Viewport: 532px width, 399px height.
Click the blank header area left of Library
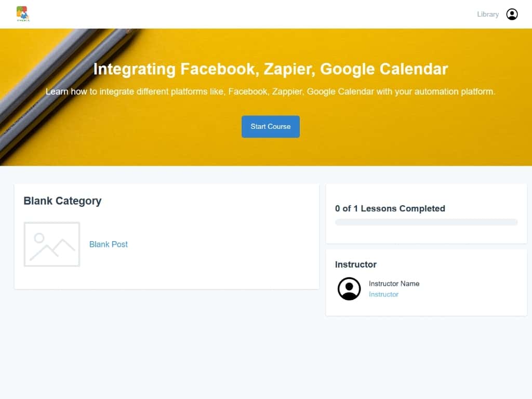tap(260, 15)
